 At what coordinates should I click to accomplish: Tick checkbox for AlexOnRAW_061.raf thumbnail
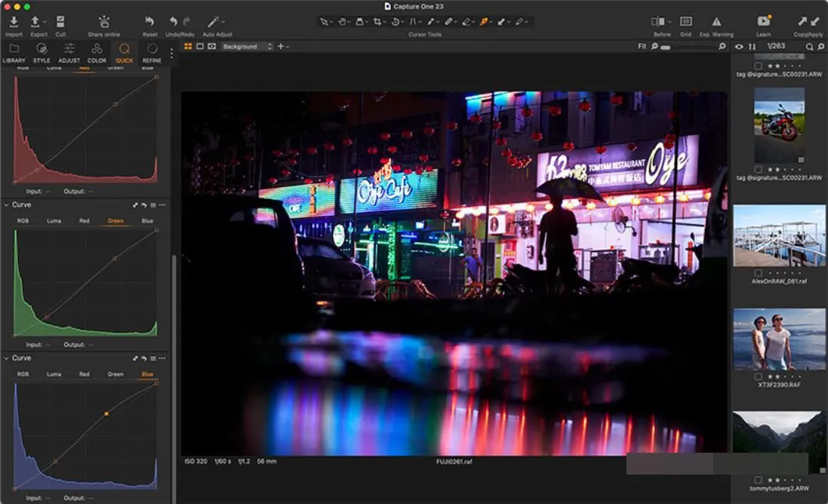click(759, 273)
